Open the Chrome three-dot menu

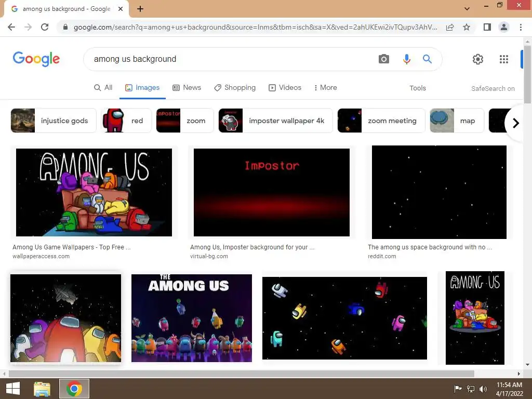tap(521, 27)
